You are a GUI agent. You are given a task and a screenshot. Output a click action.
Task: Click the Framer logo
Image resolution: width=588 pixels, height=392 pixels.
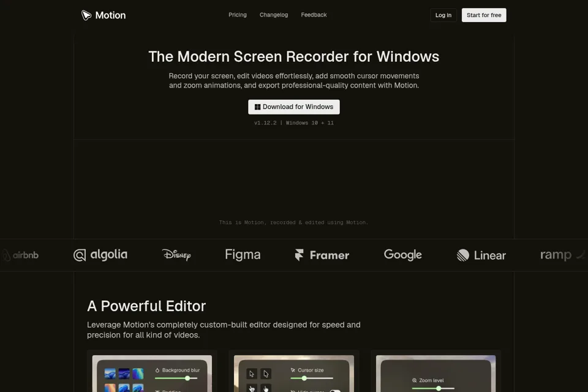pos(322,255)
